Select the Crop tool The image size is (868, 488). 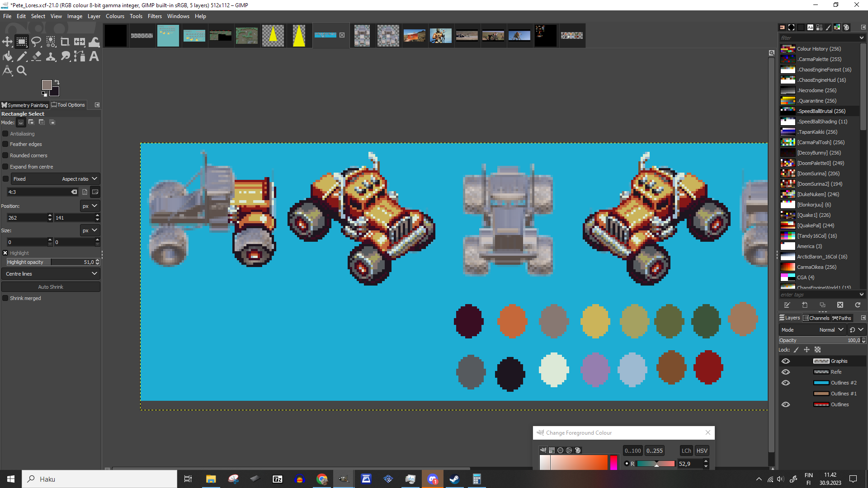pos(65,42)
